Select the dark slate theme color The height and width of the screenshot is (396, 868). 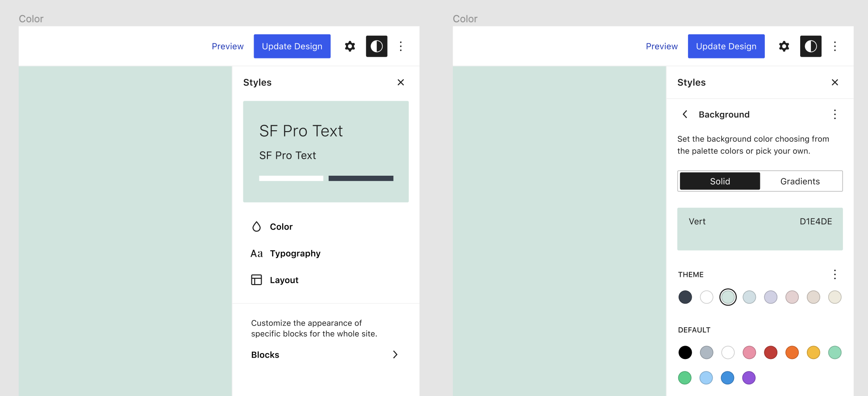(685, 297)
